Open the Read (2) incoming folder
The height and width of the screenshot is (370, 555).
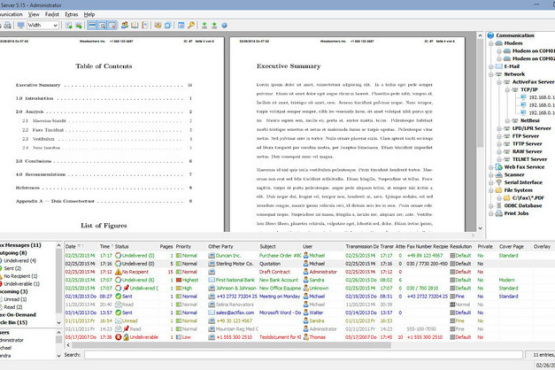(13, 307)
